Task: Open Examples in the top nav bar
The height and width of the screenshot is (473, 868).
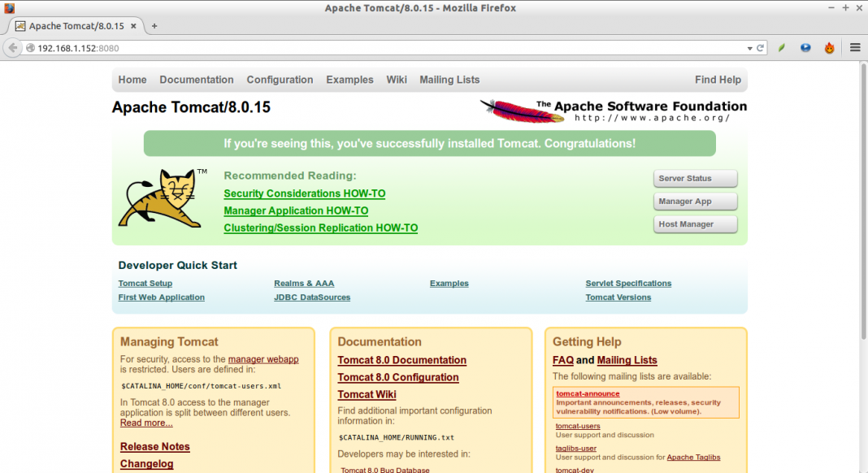Action: point(349,80)
